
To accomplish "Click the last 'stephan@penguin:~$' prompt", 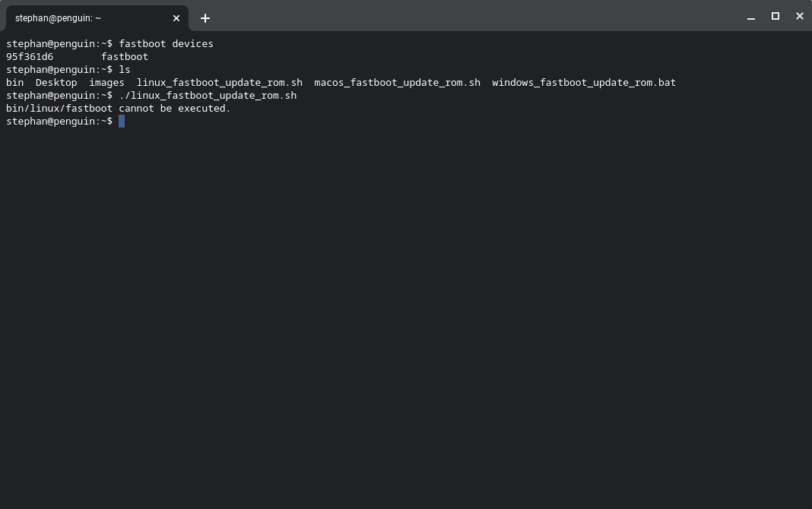I will (x=59, y=122).
